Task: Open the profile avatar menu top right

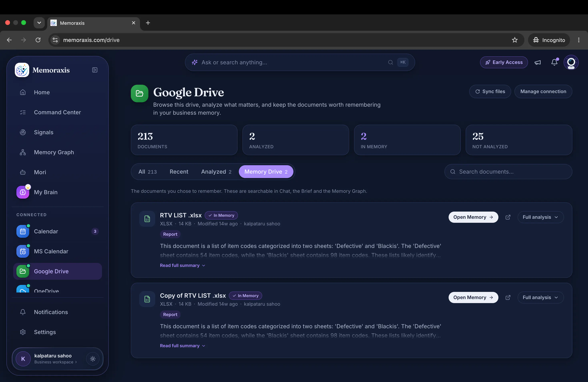Action: pyautogui.click(x=571, y=62)
